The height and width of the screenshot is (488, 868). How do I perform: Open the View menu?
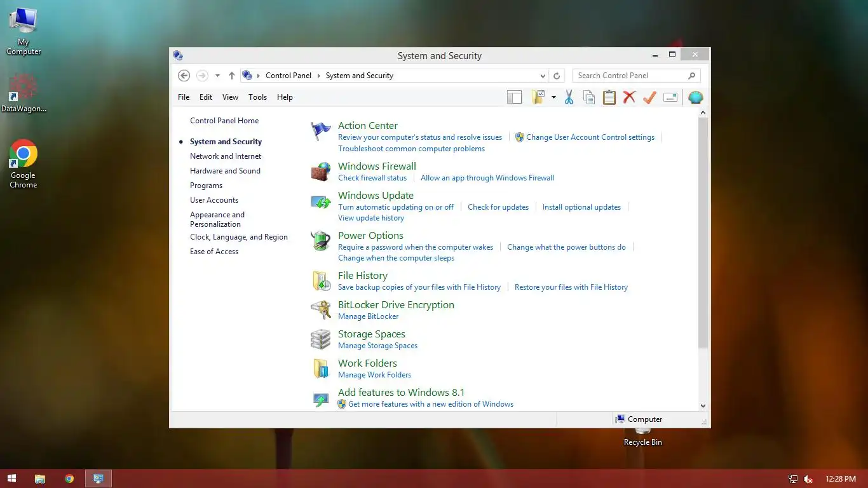tap(230, 97)
